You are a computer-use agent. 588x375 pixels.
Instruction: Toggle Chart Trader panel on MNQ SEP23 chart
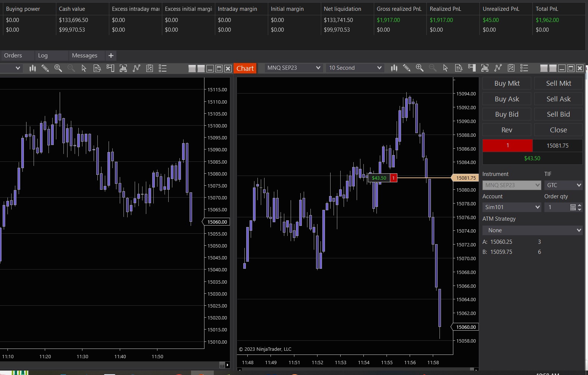[472, 68]
